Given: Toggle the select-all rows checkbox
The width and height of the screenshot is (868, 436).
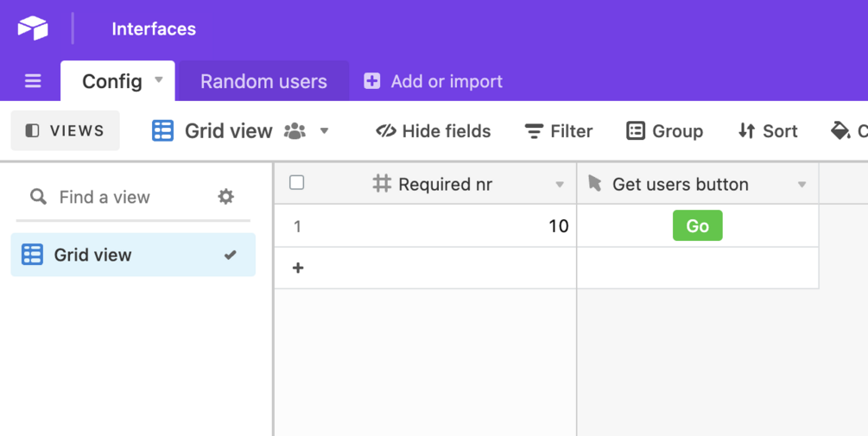Looking at the screenshot, I should (x=297, y=183).
